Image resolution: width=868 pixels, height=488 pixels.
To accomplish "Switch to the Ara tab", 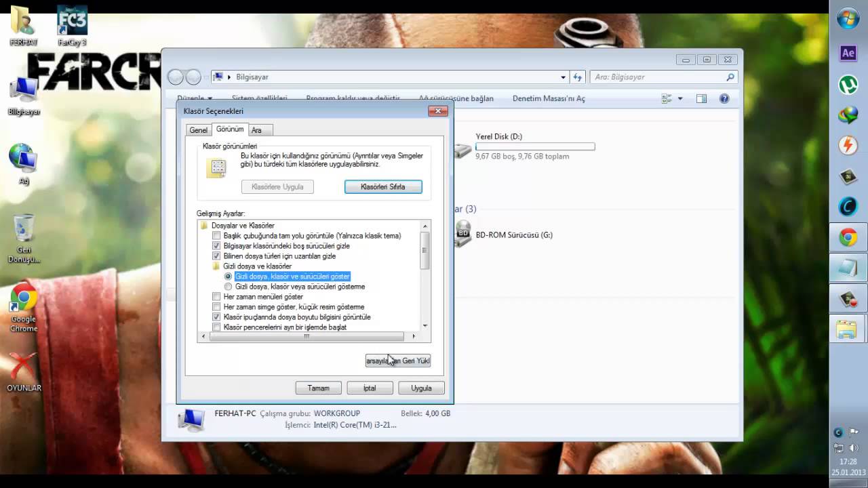I will pos(261,130).
